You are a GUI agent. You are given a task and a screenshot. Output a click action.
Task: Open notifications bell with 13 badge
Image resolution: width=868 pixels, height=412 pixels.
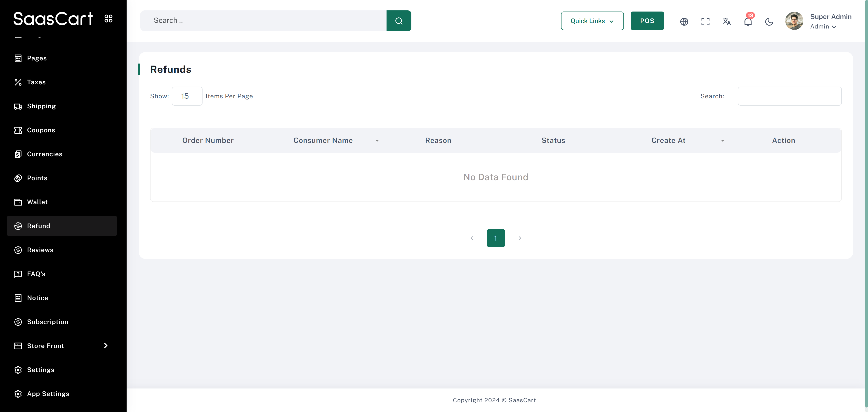click(748, 21)
